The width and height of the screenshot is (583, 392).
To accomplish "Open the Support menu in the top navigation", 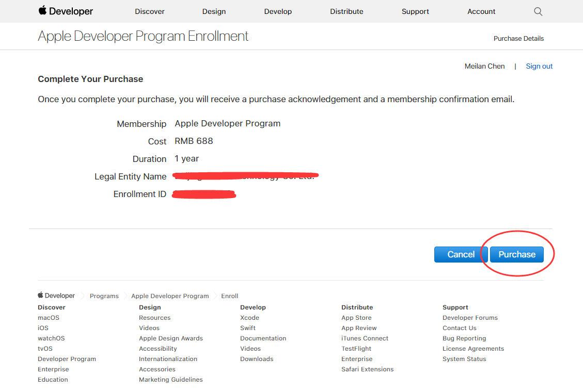I will (415, 11).
